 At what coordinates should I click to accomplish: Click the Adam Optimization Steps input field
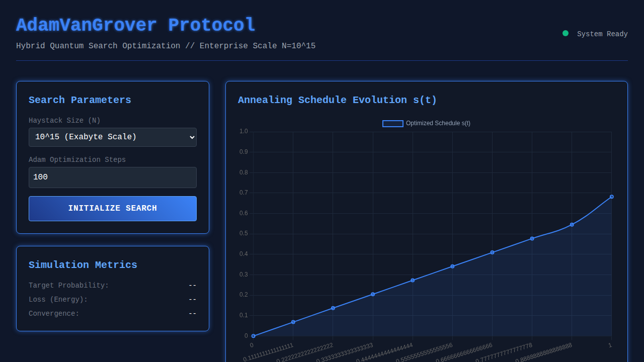click(112, 177)
